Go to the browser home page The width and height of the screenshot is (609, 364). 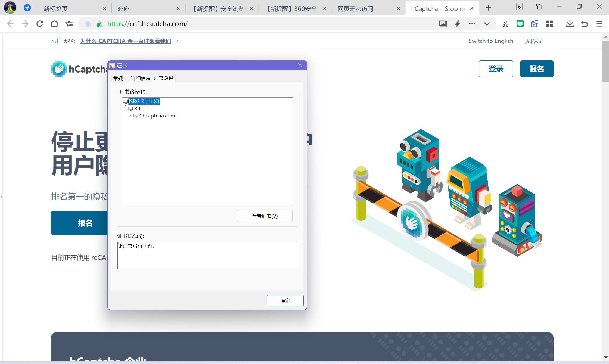point(54,24)
